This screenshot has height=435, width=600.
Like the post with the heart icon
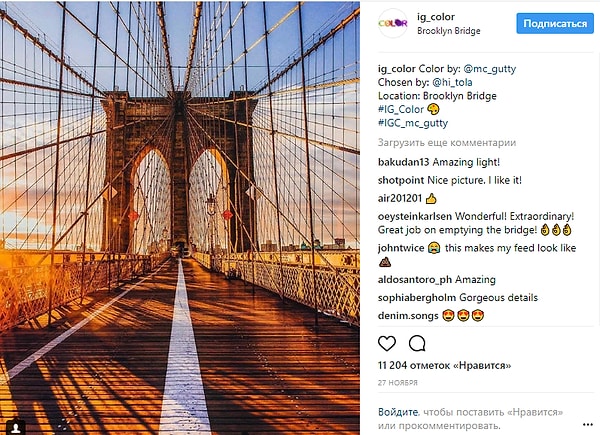(x=387, y=343)
